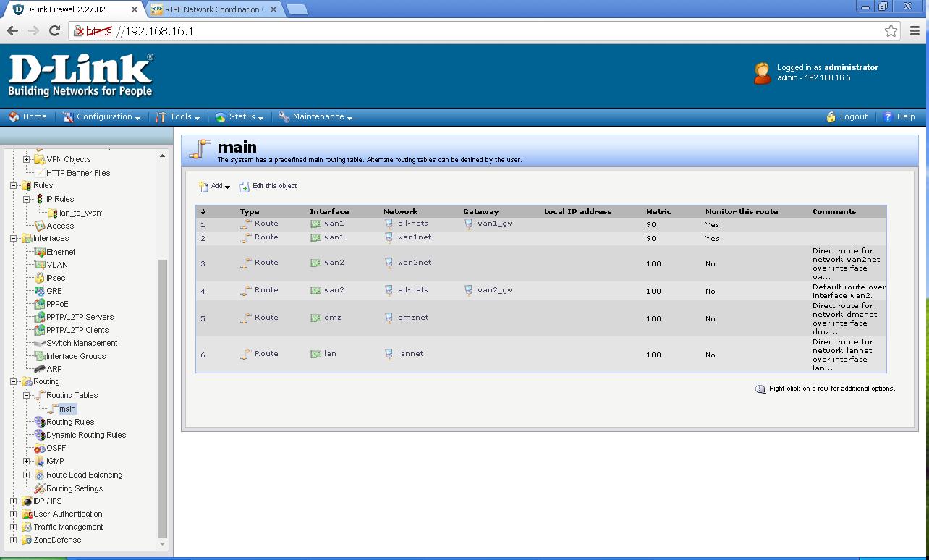Open the ARP icon in the tree
The image size is (929, 560).
[40, 369]
